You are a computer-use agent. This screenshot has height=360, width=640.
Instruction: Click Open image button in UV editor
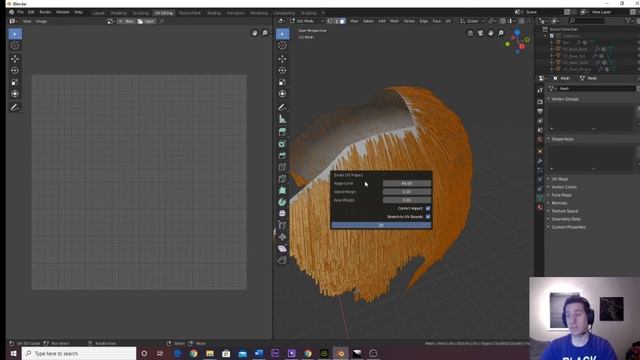146,21
